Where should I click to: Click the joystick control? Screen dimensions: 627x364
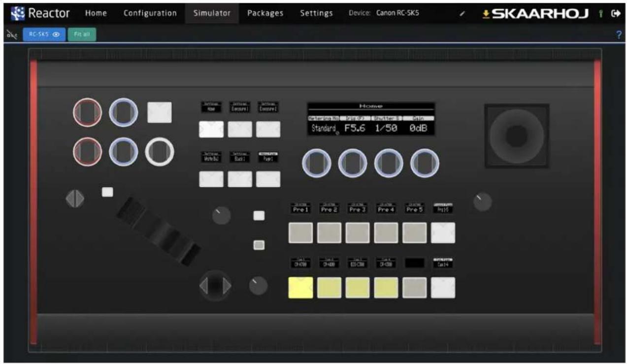tap(516, 136)
